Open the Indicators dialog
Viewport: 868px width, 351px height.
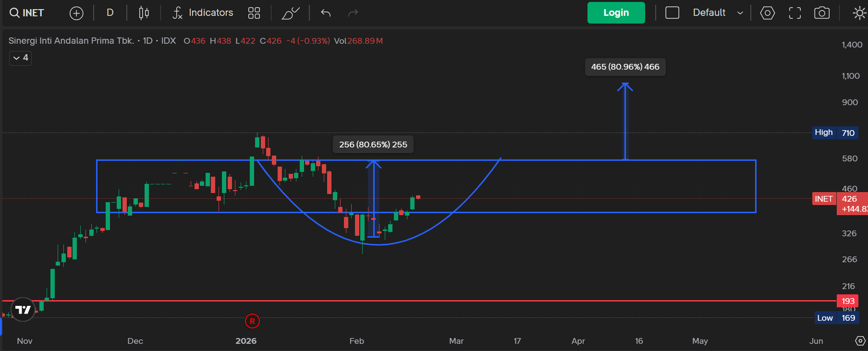203,13
